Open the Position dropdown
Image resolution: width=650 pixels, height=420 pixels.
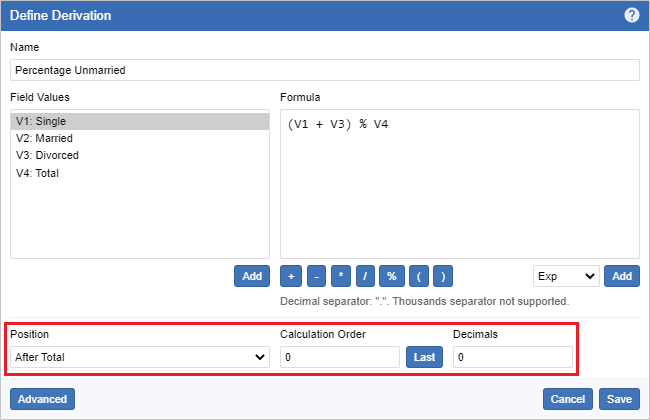[140, 356]
